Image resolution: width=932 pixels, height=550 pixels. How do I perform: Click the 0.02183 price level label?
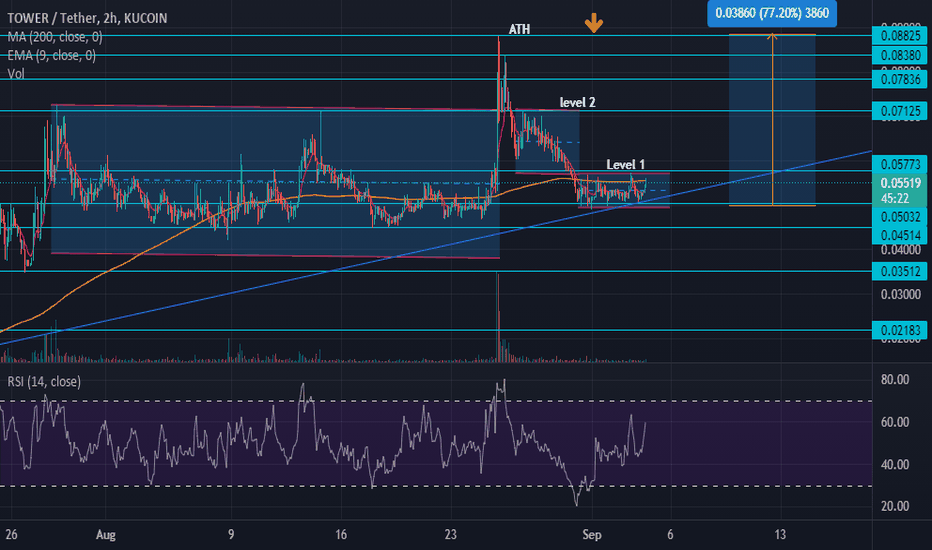click(900, 330)
